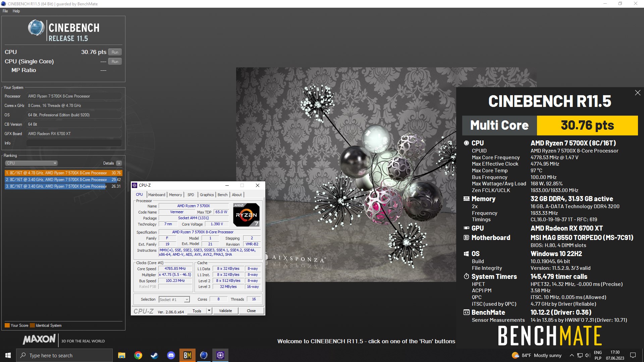Open Steam from taskbar
This screenshot has height=362, width=644.
click(154, 355)
